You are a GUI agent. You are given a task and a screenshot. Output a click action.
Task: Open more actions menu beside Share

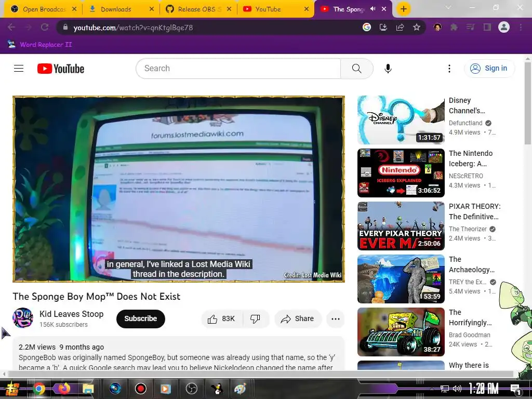(x=336, y=318)
